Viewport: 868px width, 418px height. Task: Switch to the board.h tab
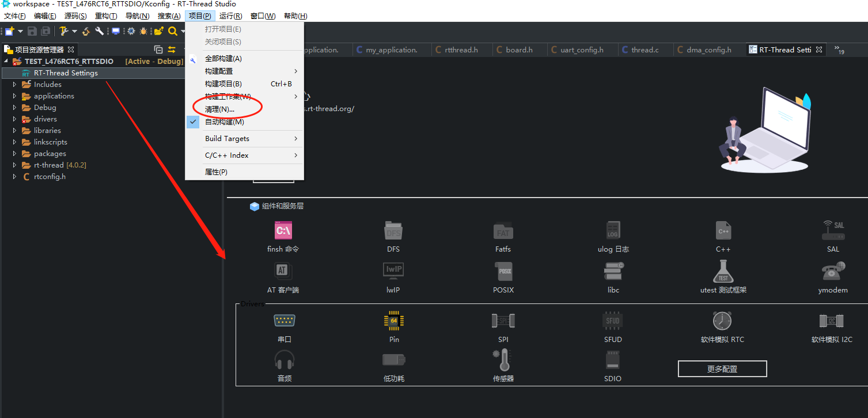(519, 50)
